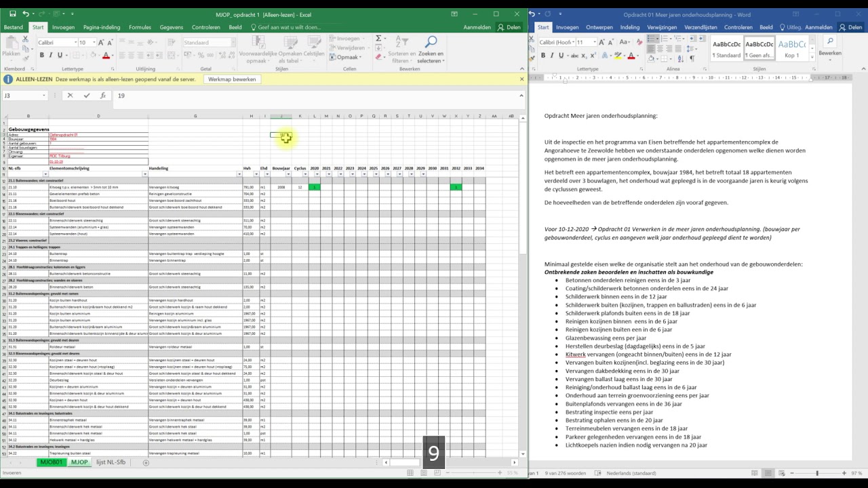Open Excel font size dropdown
The image size is (868, 488).
[x=94, y=43]
